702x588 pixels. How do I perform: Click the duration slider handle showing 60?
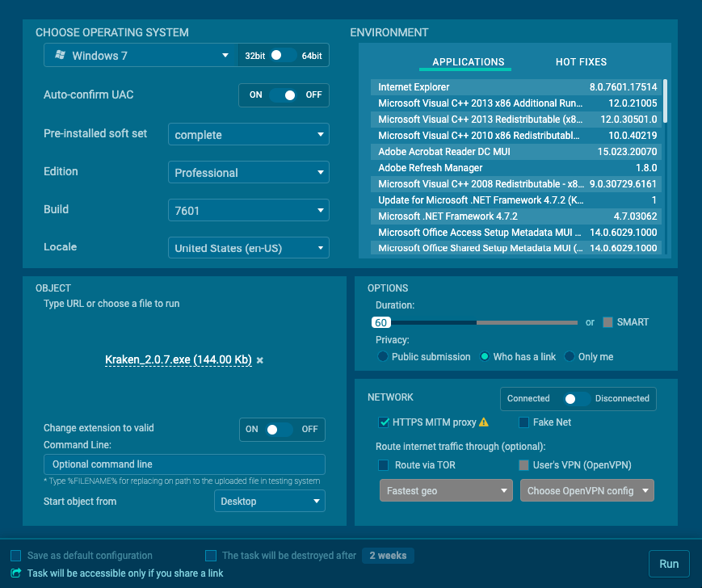381,322
